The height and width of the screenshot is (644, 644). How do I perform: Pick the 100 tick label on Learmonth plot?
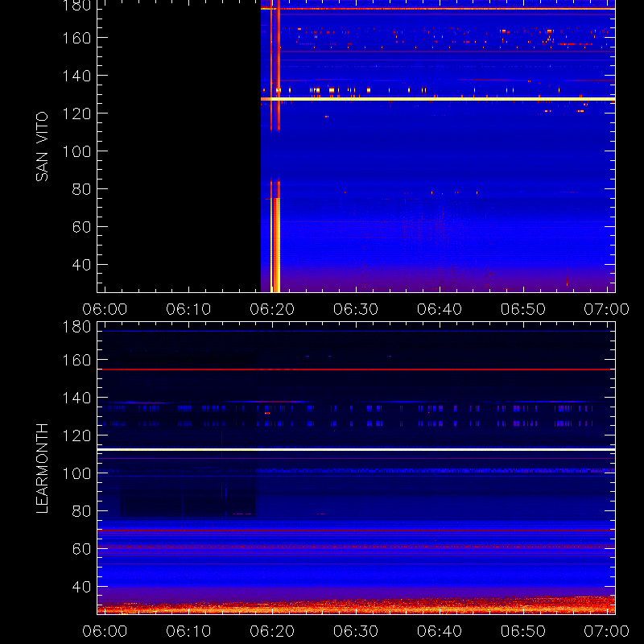pos(76,473)
